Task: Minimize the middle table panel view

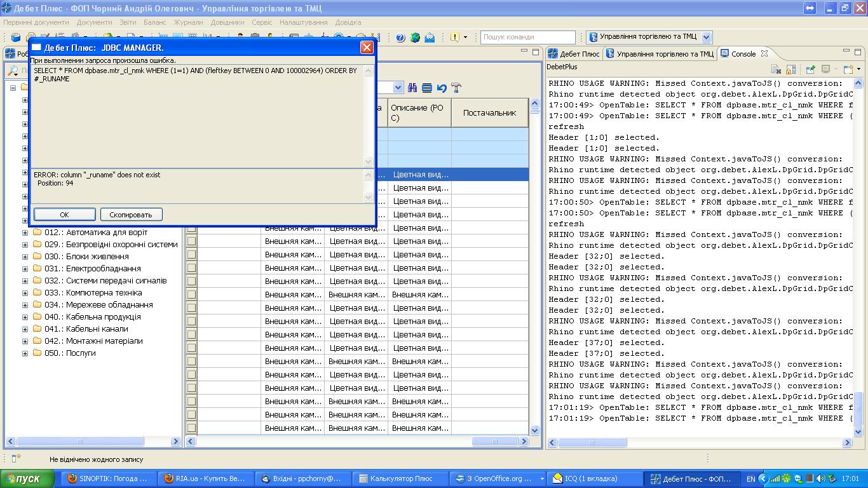Action: 524,51
